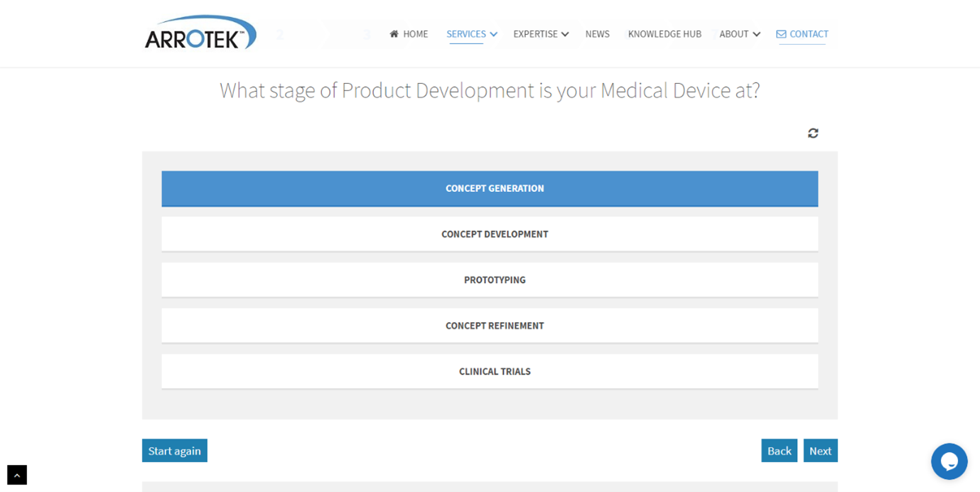Image resolution: width=980 pixels, height=492 pixels.
Task: Select the Prototyping stage option
Action: 490,280
